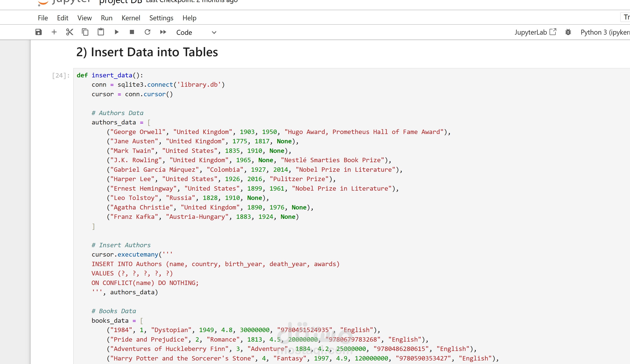Copy the selected cell icon
This screenshot has width=630, height=364.
(85, 32)
